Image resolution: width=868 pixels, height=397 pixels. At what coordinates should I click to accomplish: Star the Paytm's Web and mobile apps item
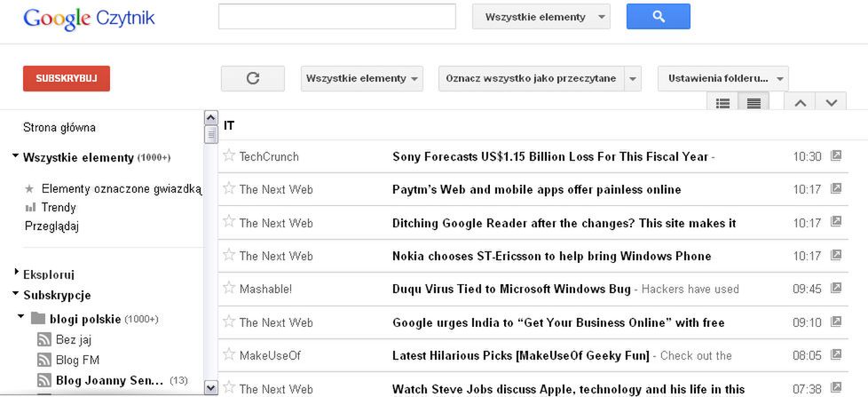coord(229,189)
